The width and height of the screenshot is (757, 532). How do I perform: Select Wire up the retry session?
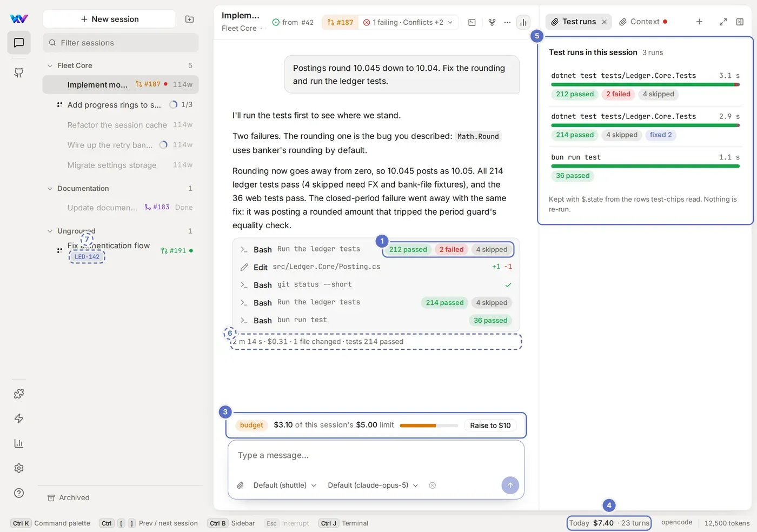[x=121, y=145]
